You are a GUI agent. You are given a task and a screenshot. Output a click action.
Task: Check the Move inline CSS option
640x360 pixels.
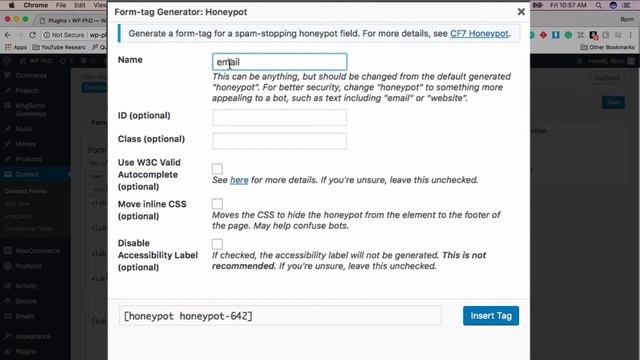217,203
